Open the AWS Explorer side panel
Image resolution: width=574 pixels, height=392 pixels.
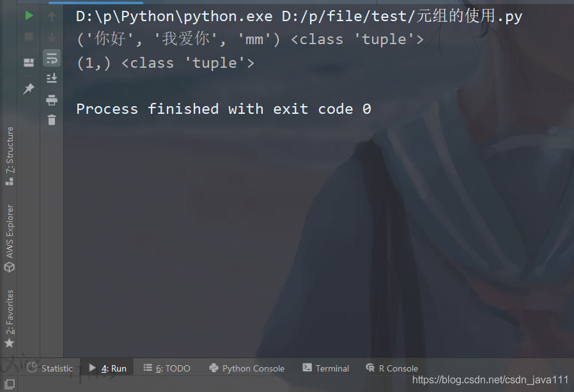coord(10,238)
